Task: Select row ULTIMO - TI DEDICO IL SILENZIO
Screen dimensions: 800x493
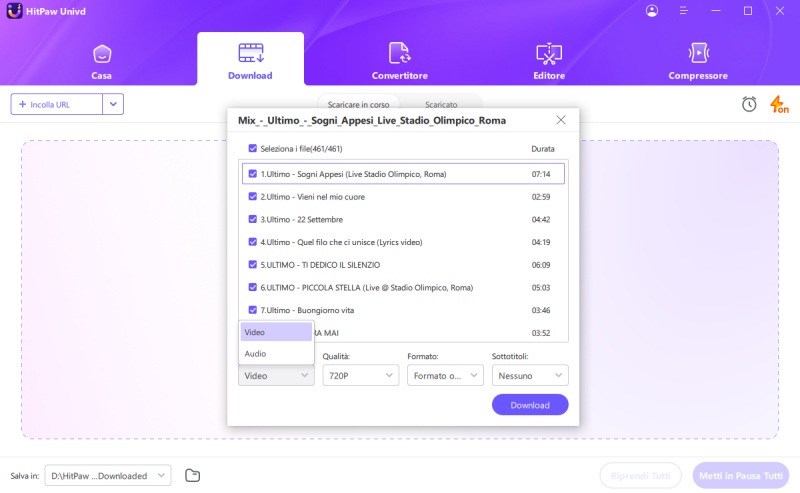Action: pyautogui.click(x=403, y=264)
